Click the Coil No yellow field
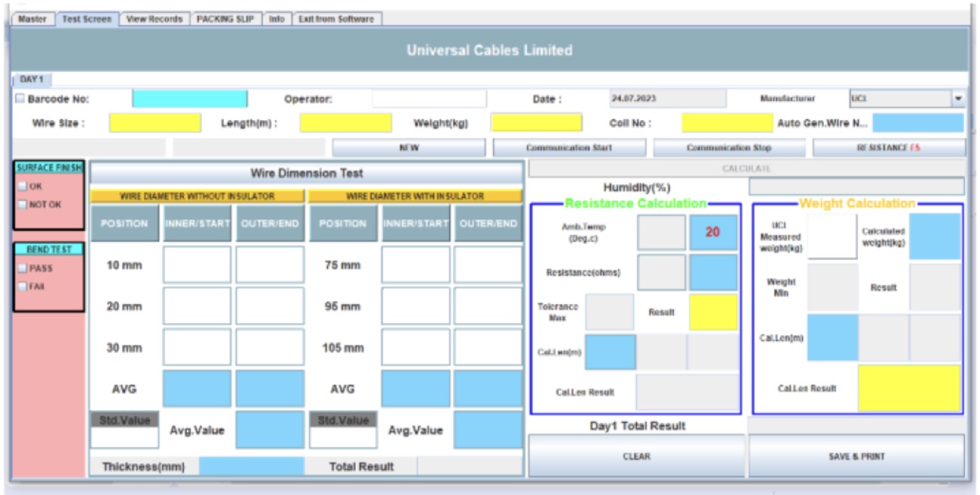The image size is (980, 495). 727,123
